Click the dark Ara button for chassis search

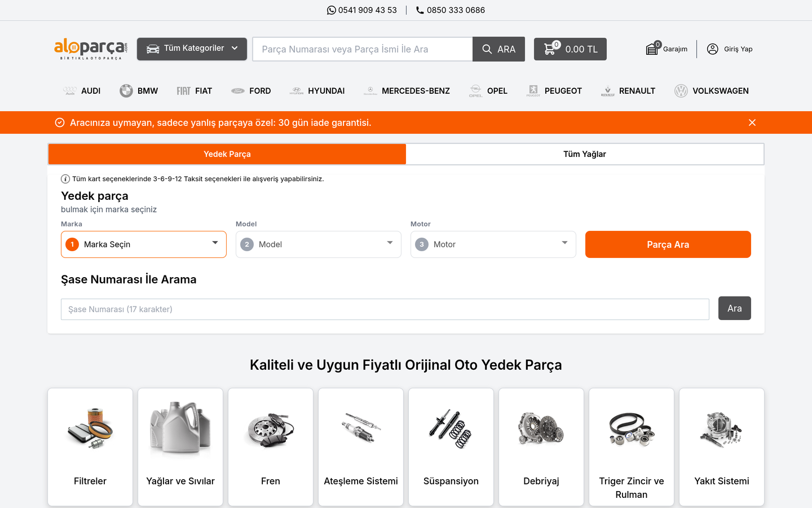click(735, 308)
